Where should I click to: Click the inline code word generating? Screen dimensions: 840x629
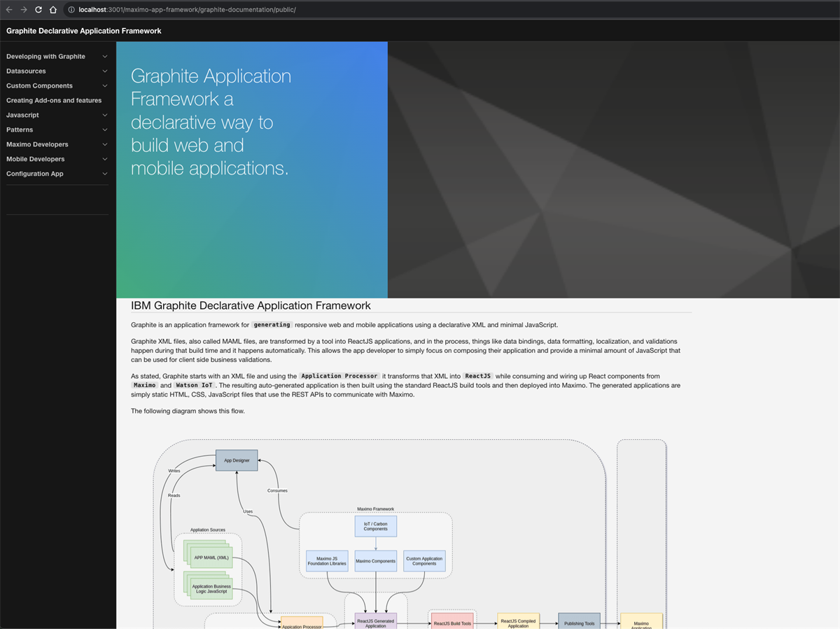click(x=272, y=325)
